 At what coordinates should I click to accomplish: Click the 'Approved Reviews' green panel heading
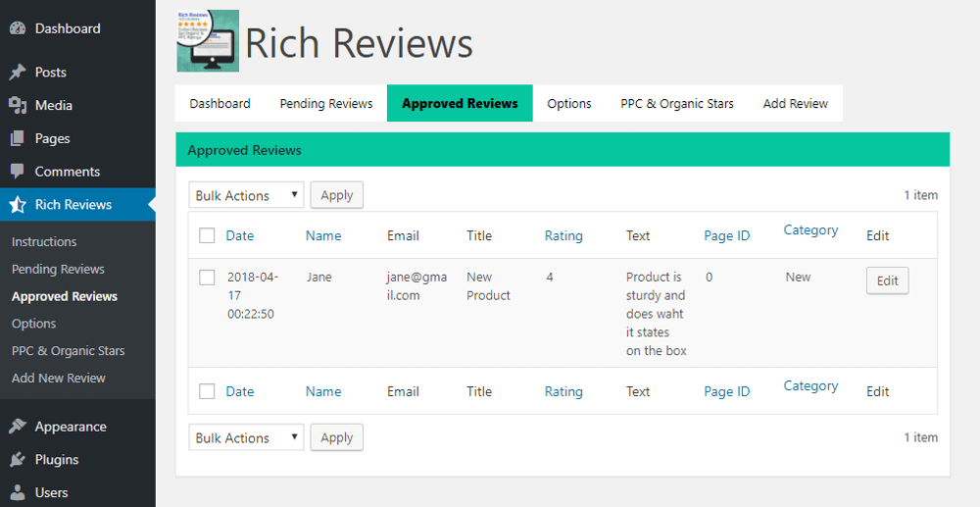(244, 150)
